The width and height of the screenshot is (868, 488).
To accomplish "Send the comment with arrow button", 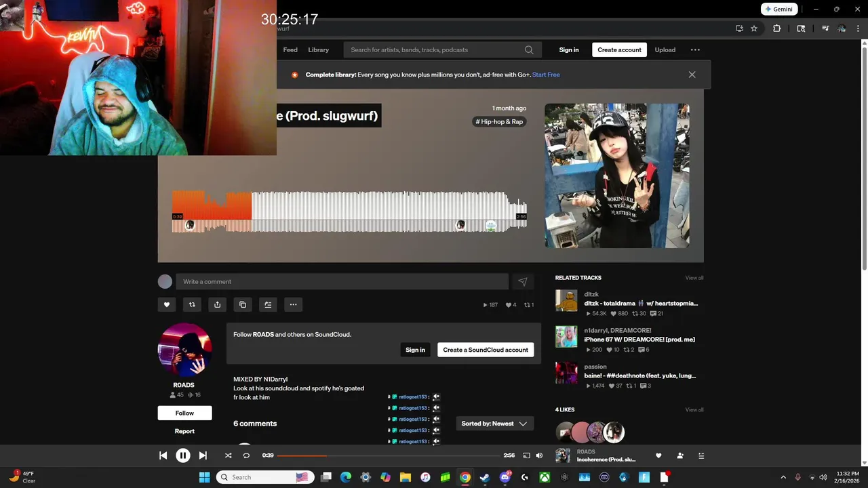I will tap(523, 282).
